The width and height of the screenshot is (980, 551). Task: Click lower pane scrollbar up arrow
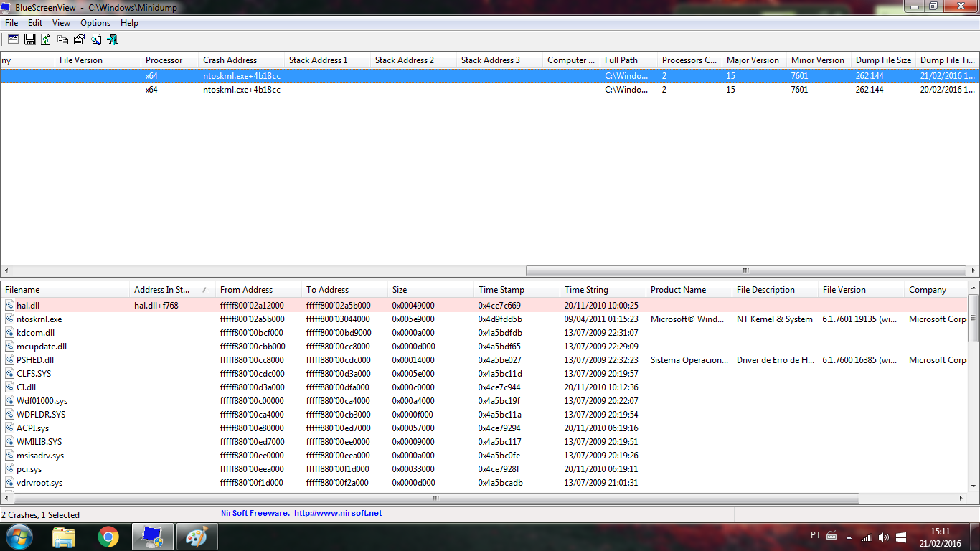(974, 288)
